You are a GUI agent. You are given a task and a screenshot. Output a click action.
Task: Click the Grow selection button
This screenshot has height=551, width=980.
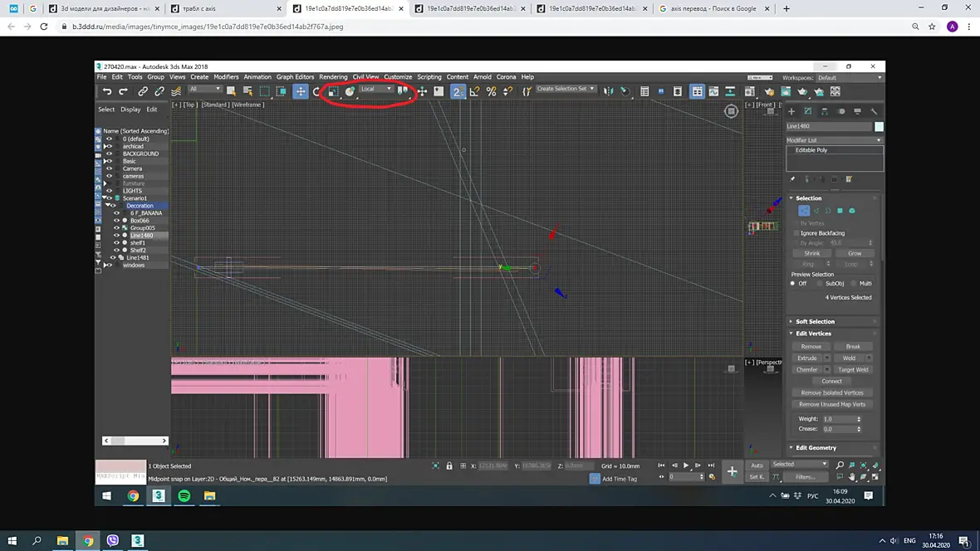tap(855, 254)
